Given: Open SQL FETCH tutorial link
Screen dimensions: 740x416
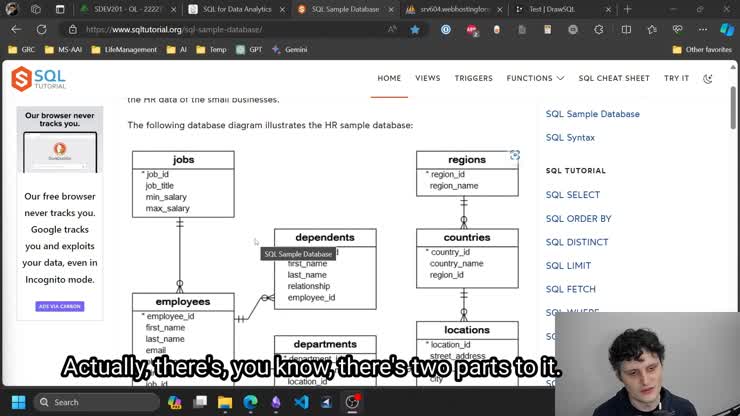Looking at the screenshot, I should pyautogui.click(x=571, y=289).
